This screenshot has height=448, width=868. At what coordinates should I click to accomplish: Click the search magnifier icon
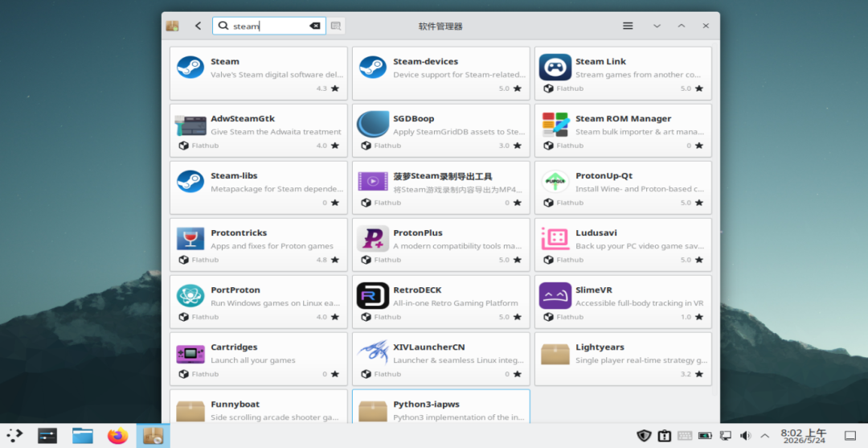[x=223, y=26]
